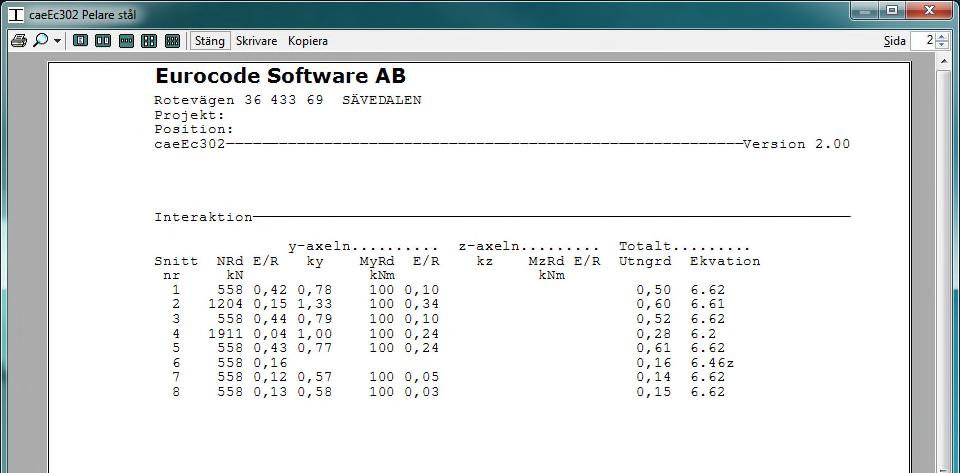Minimize the caeEc302 Pelare stål window
Screen dimensions: 960x473
(x=865, y=12)
